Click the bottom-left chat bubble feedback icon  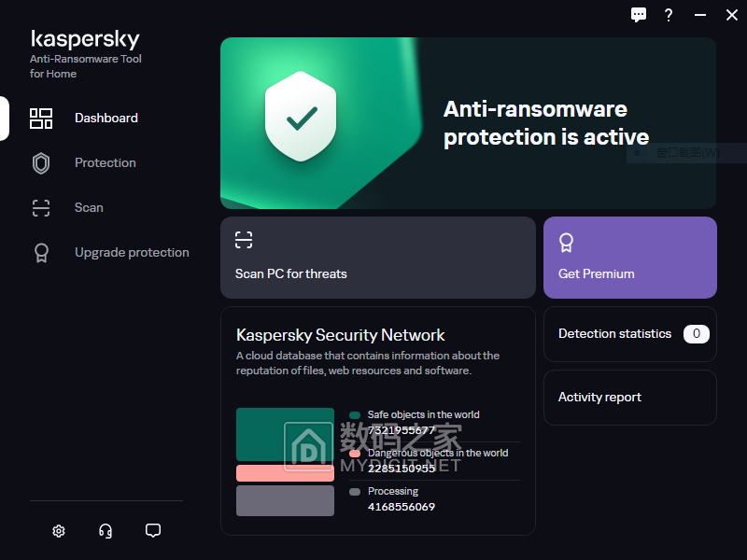[x=153, y=531]
